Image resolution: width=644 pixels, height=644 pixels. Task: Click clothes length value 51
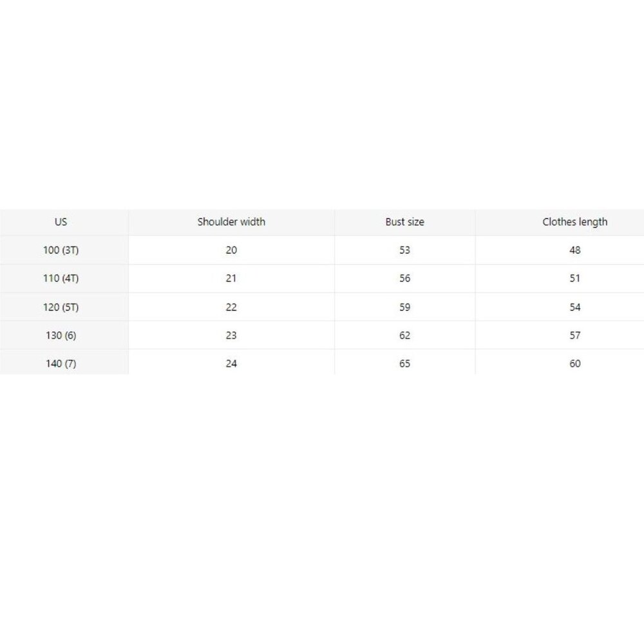(575, 278)
